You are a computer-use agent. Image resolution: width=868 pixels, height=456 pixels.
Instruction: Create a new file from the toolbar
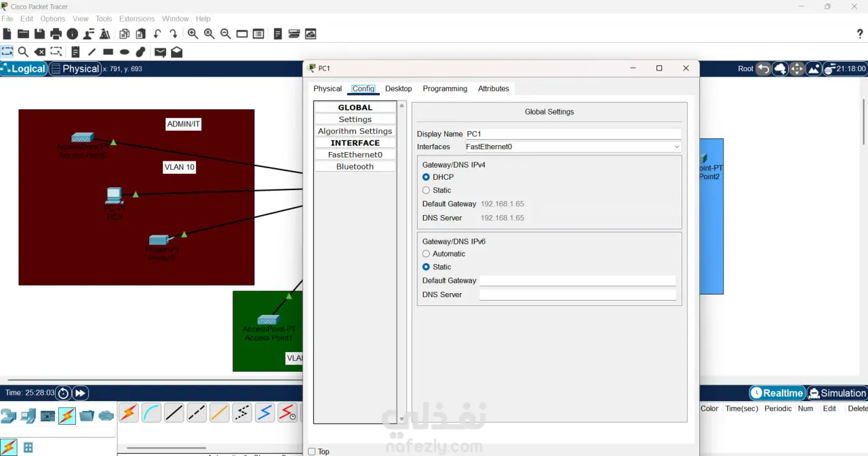(x=7, y=34)
